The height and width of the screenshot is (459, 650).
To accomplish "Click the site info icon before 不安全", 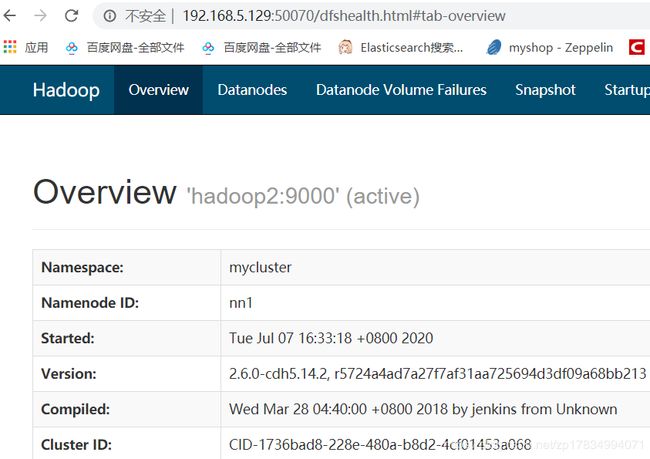I will [109, 16].
